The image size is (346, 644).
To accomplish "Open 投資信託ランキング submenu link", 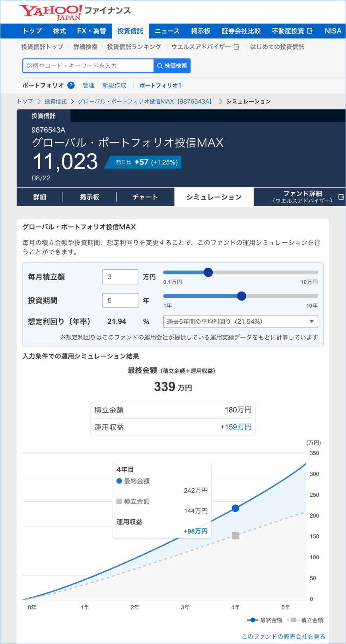I will point(134,47).
